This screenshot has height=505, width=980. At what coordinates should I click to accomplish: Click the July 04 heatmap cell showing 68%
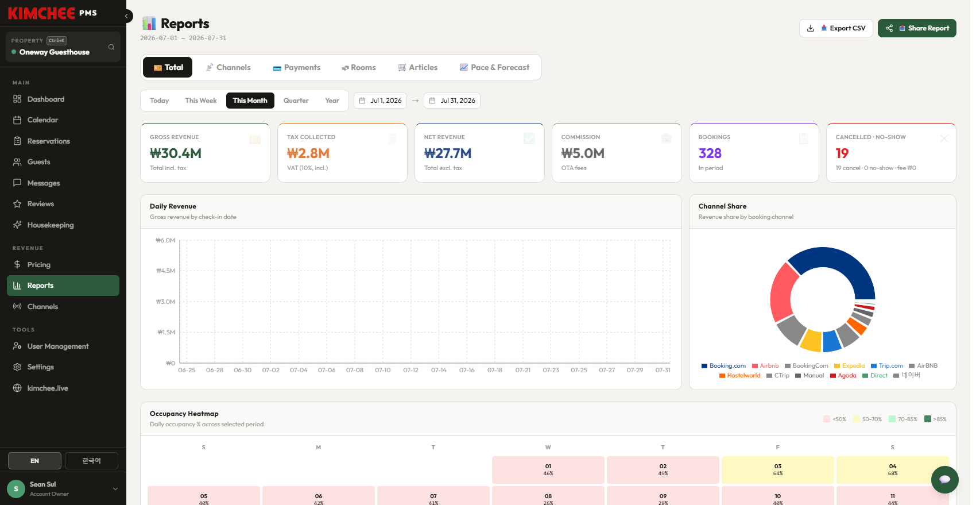click(893, 470)
